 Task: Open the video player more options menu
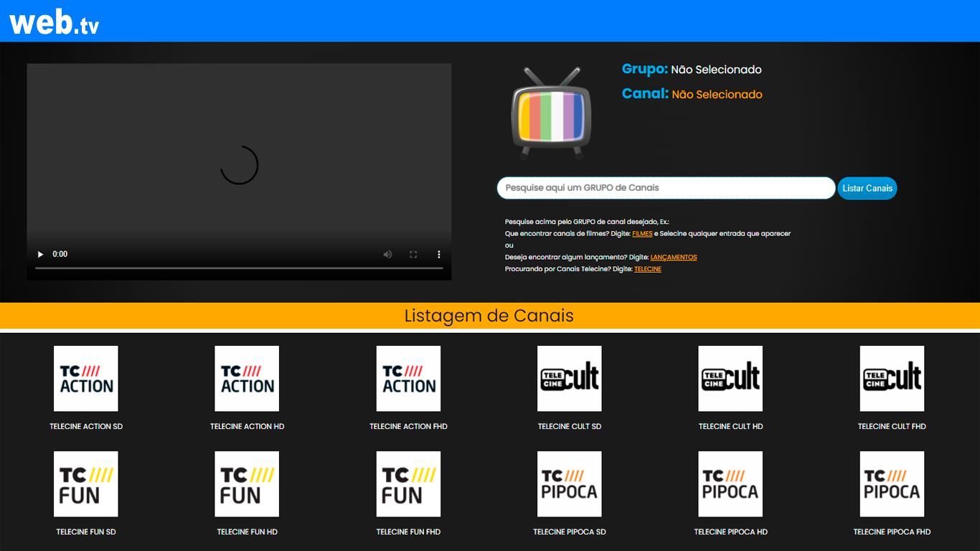(x=439, y=254)
